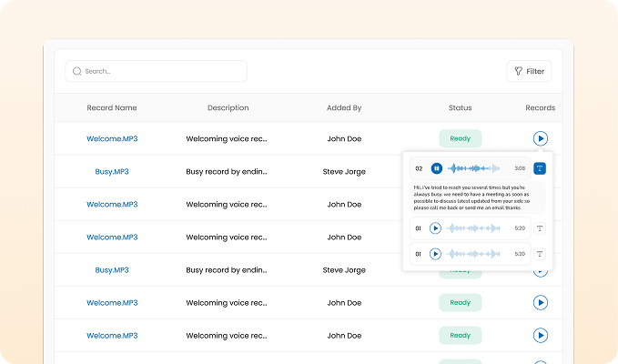Show transcript for the second 01 recording
Viewport: 618px width, 364px height.
coord(540,254)
